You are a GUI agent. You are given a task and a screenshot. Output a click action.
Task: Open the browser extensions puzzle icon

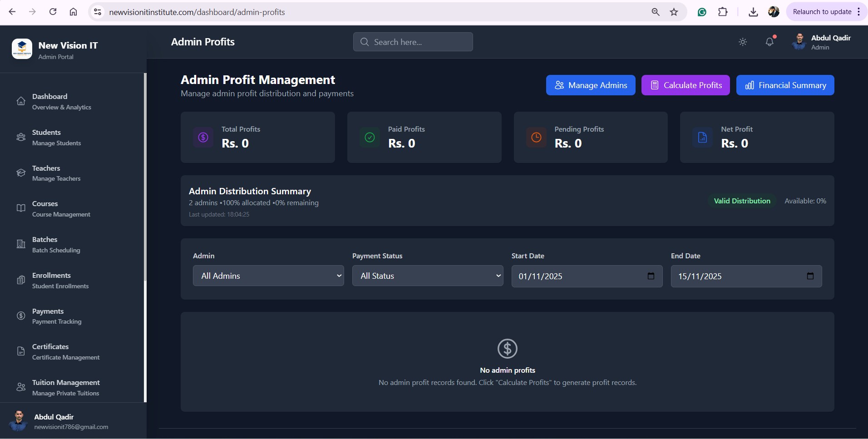(x=723, y=12)
